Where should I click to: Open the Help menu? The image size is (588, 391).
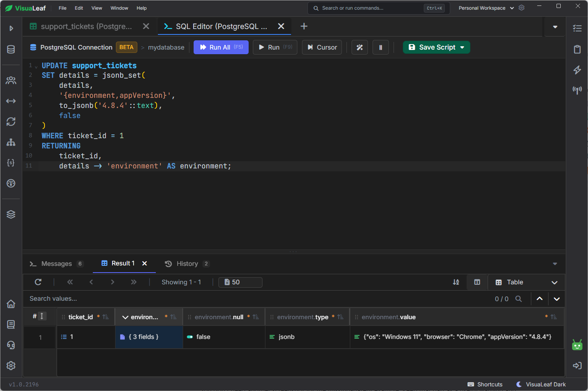click(142, 8)
